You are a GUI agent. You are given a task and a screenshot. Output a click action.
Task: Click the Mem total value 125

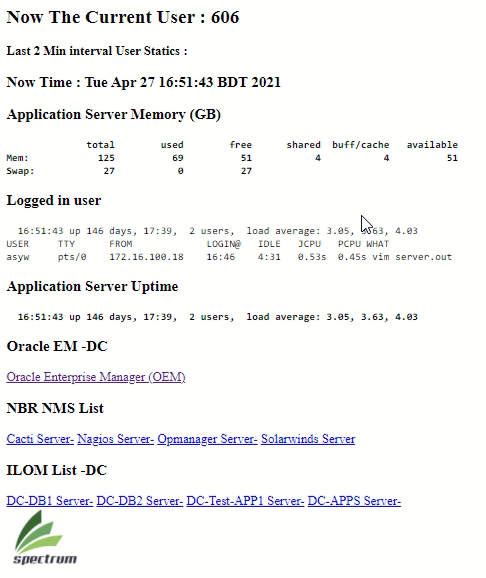tap(106, 158)
